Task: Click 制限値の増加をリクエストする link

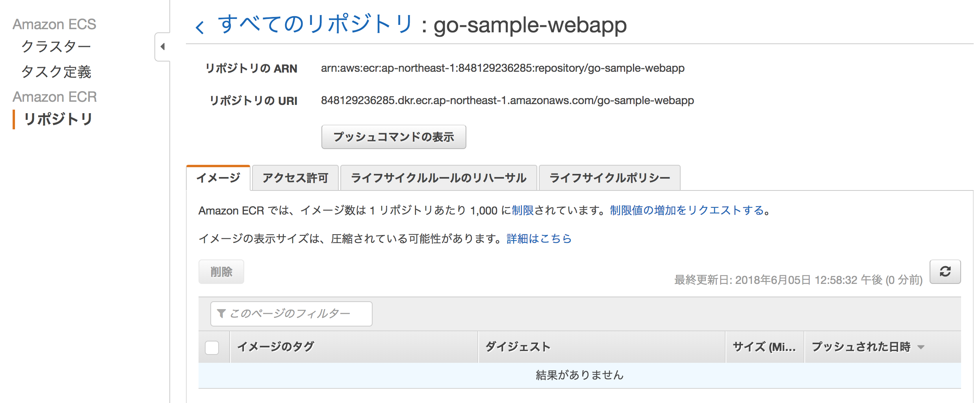Action: [x=687, y=211]
